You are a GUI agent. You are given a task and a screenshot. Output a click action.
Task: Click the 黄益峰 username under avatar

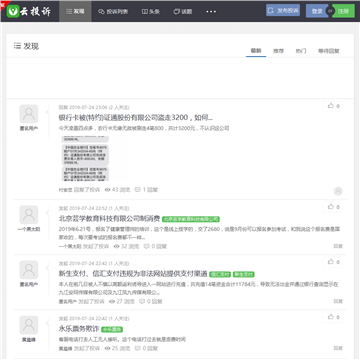[29, 340]
